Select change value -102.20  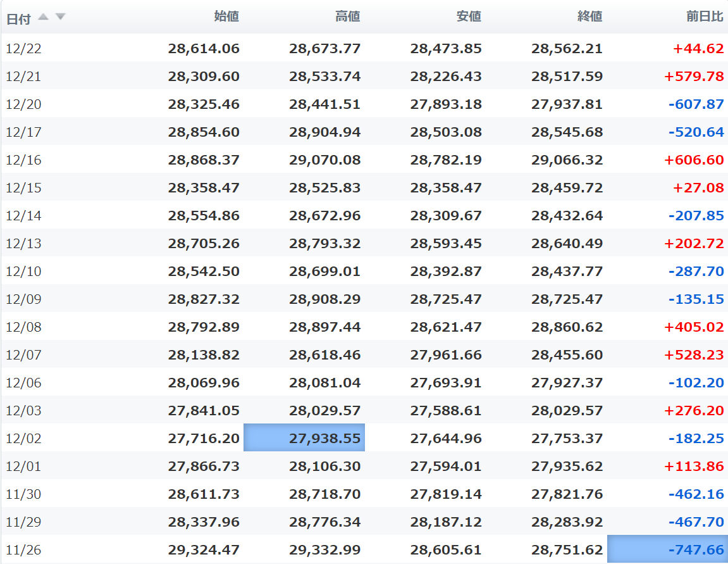click(x=696, y=383)
